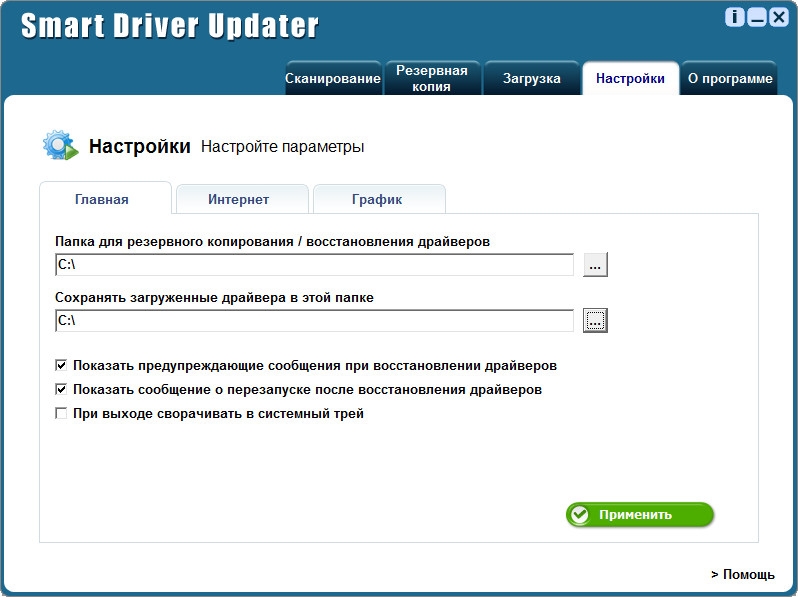Screen dimensions: 798x597
Task: Open the График settings sub-tab
Action: pos(377,199)
